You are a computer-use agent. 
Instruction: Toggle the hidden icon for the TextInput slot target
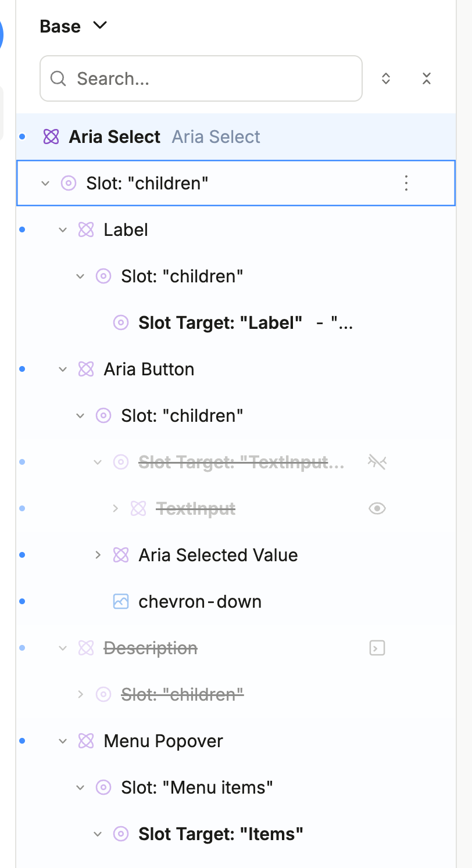pyautogui.click(x=377, y=462)
